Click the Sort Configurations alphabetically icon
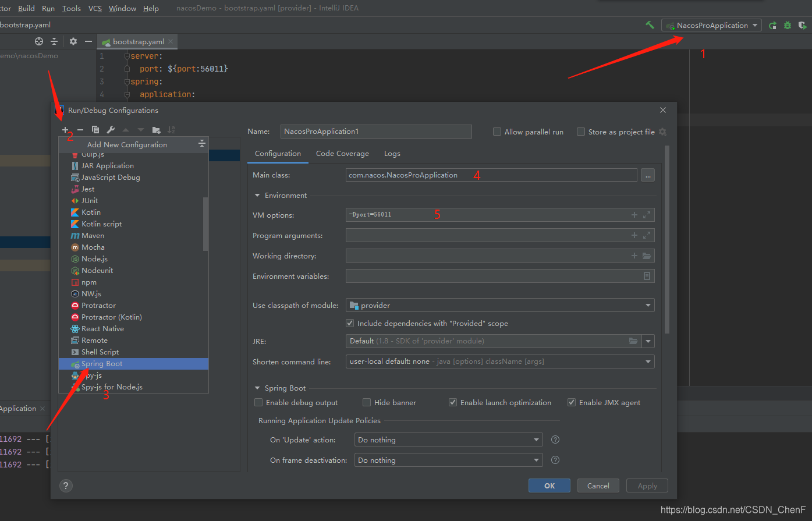This screenshot has width=812, height=521. pyautogui.click(x=171, y=130)
